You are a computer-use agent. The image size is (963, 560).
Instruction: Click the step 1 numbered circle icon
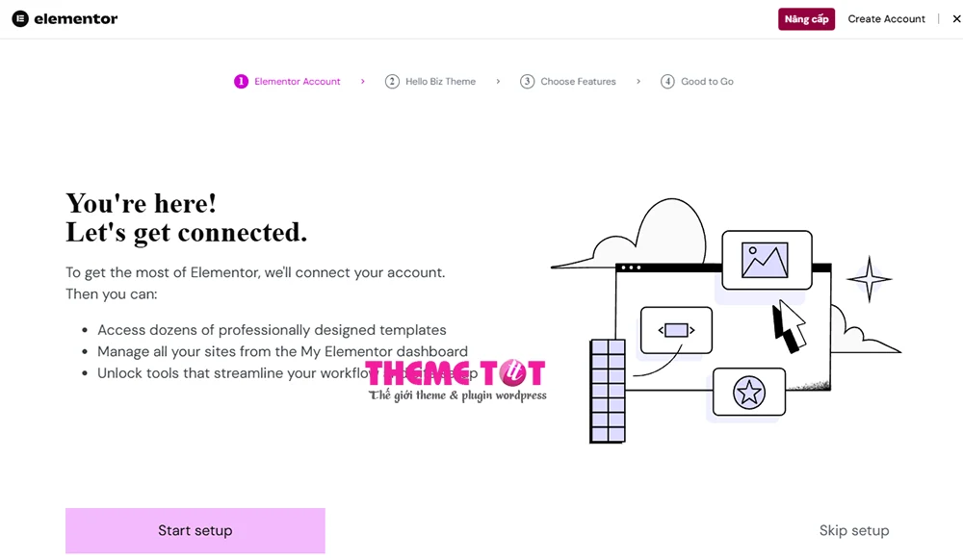point(241,81)
